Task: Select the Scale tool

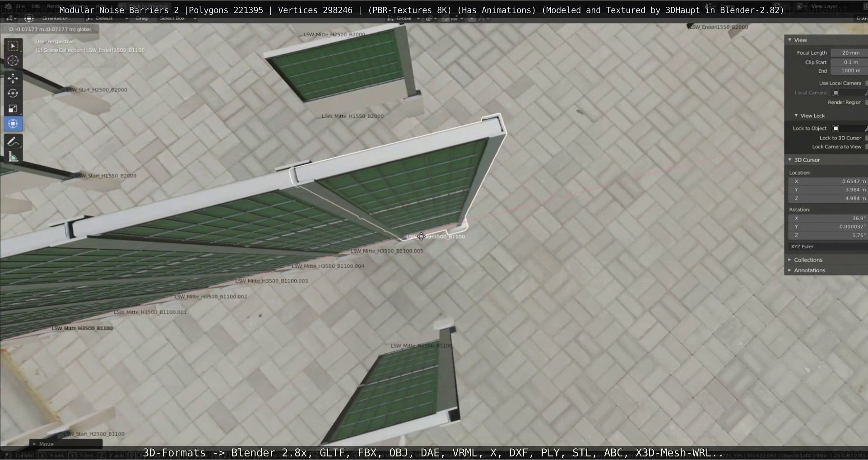Action: (x=13, y=109)
